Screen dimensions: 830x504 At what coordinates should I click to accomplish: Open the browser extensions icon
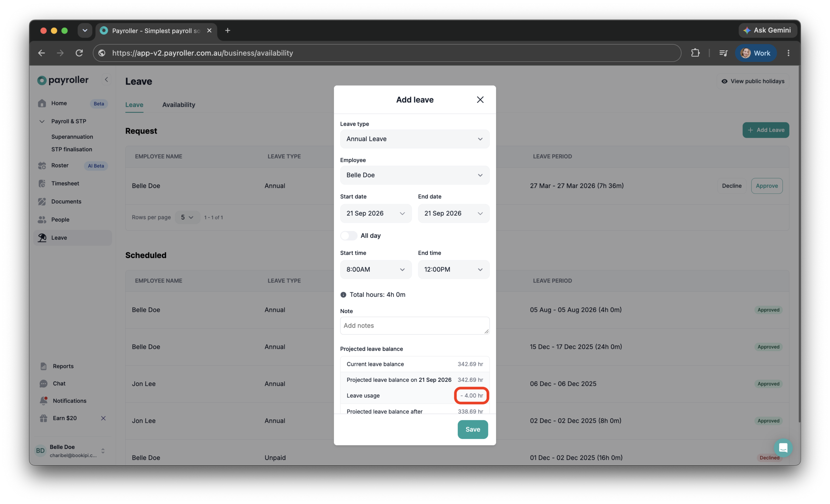click(695, 53)
